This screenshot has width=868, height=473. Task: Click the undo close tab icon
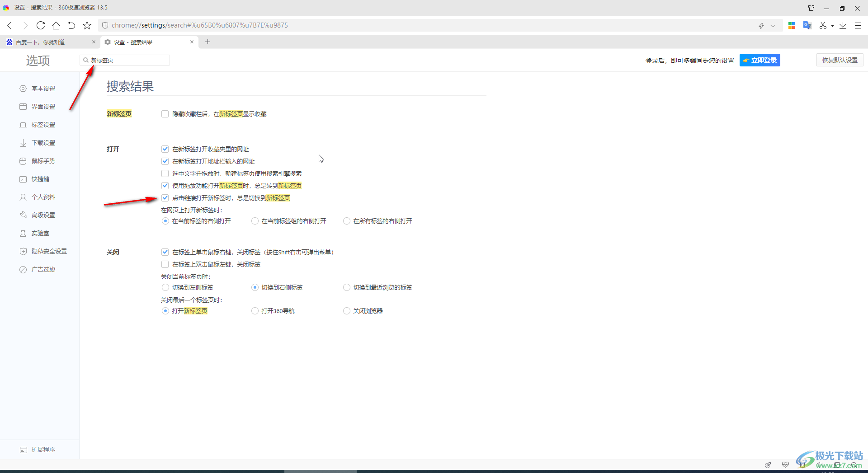point(71,25)
